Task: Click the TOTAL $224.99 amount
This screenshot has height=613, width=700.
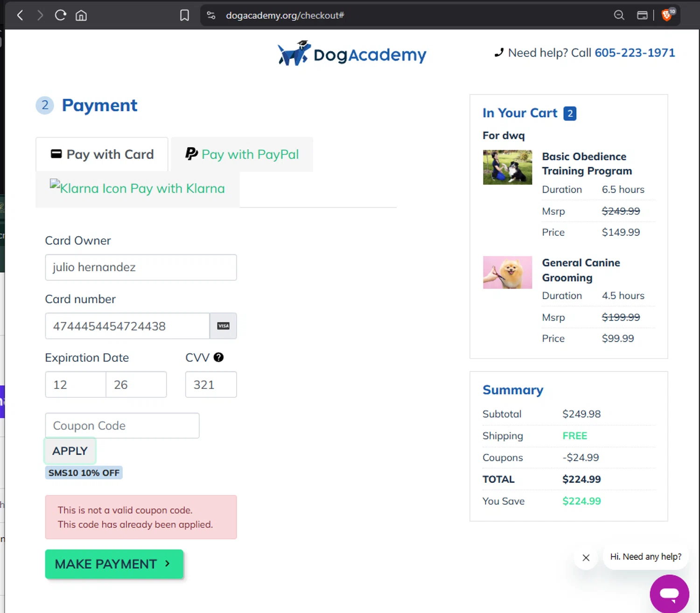Action: click(x=581, y=479)
